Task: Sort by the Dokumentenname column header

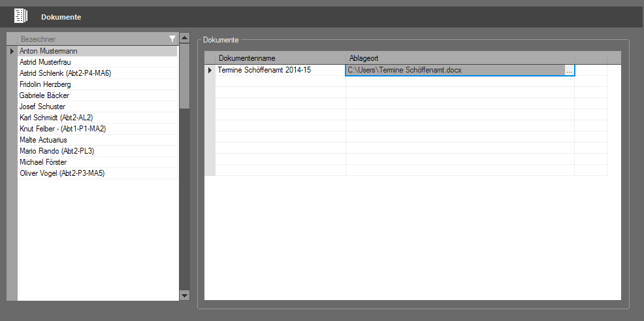Action: [280, 58]
